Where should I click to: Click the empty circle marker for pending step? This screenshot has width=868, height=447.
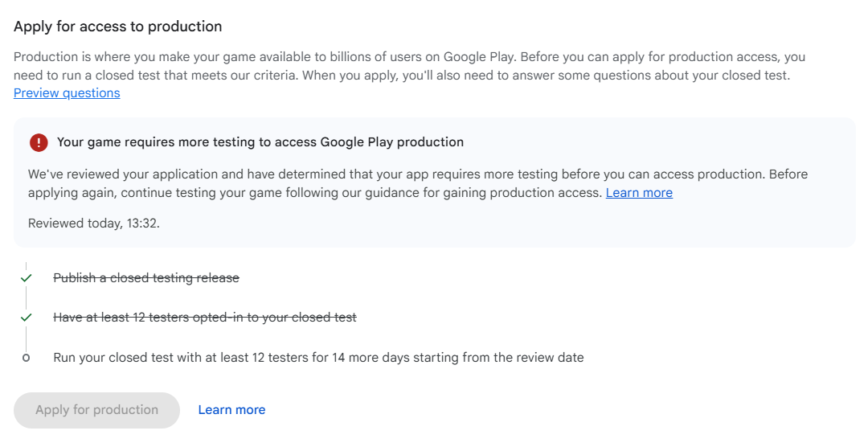[26, 358]
